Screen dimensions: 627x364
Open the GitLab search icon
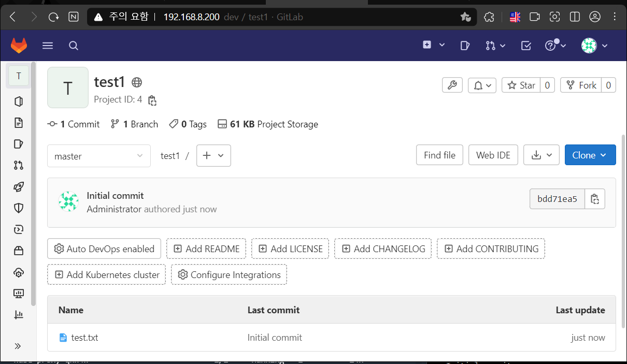(74, 46)
